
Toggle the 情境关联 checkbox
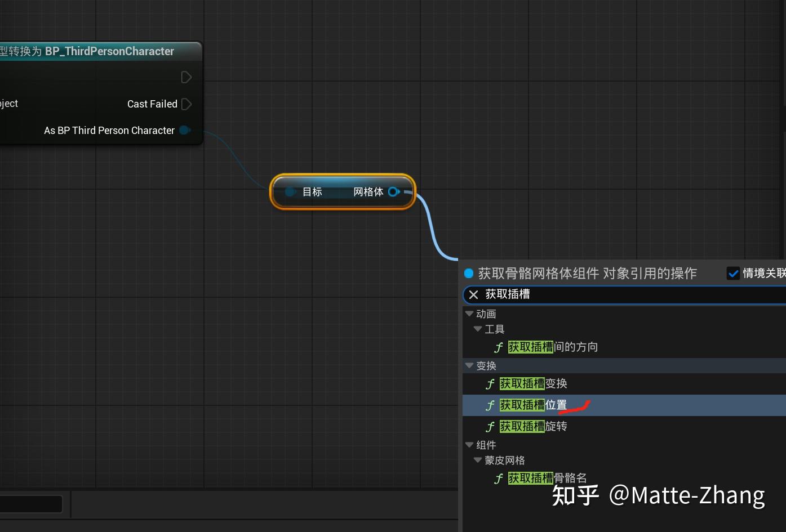click(733, 273)
